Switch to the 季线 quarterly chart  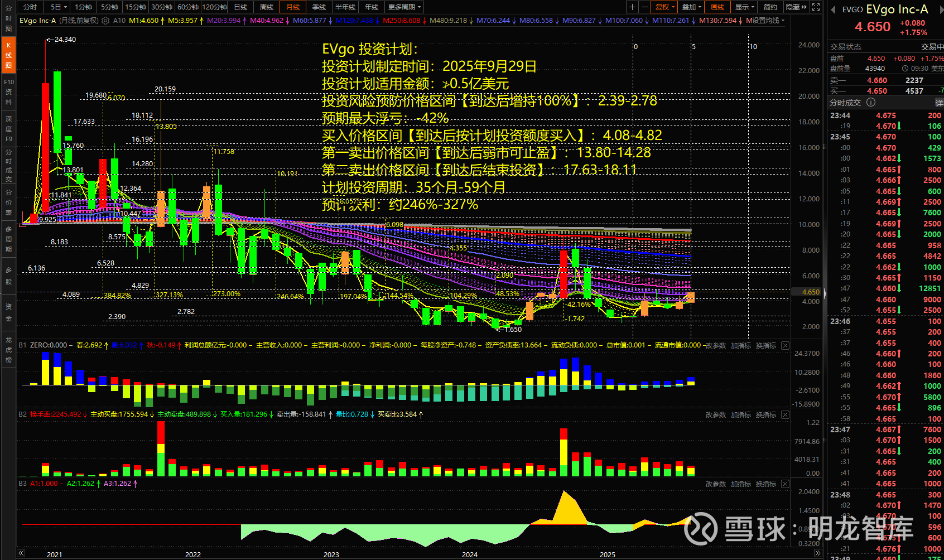tap(319, 7)
